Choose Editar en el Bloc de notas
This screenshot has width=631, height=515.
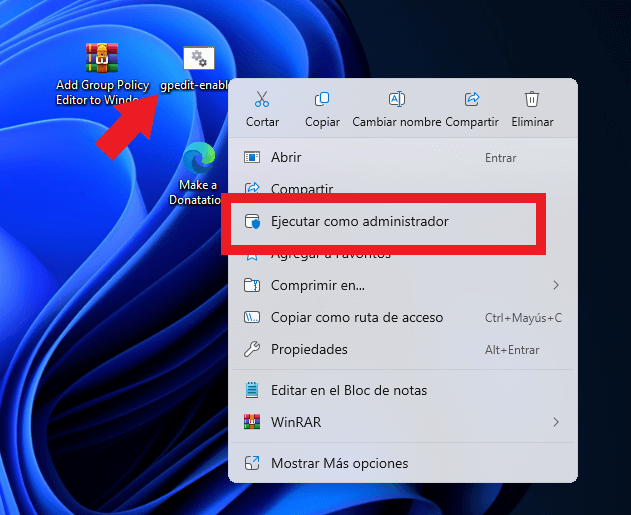tap(402, 390)
